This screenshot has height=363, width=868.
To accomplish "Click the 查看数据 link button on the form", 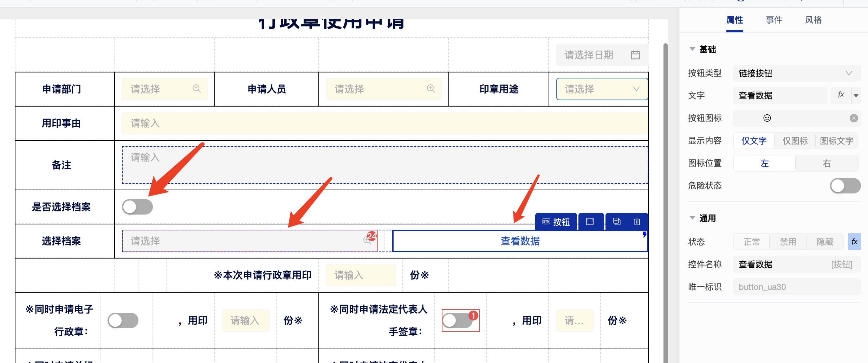I will click(520, 241).
